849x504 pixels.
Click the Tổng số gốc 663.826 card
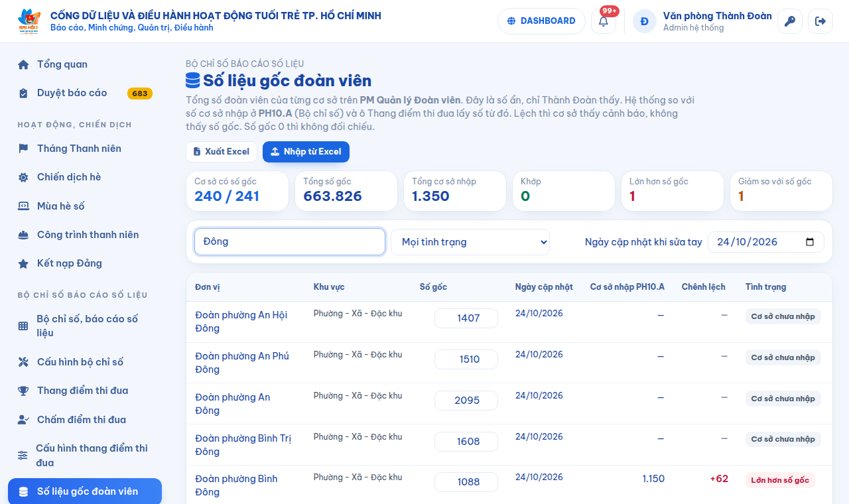coord(346,191)
